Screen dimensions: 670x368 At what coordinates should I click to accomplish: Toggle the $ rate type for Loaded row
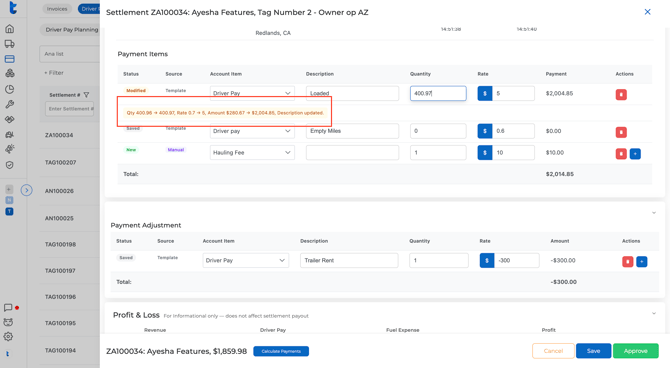(x=485, y=93)
